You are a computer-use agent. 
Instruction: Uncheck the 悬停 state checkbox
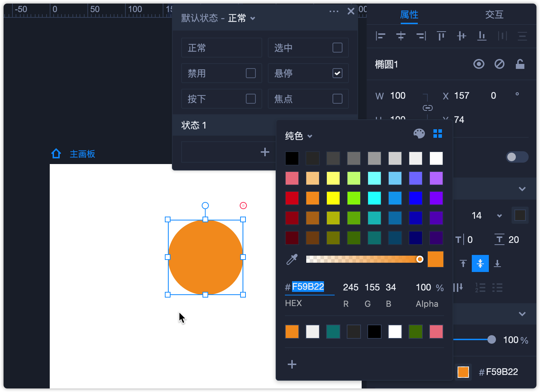click(x=337, y=73)
